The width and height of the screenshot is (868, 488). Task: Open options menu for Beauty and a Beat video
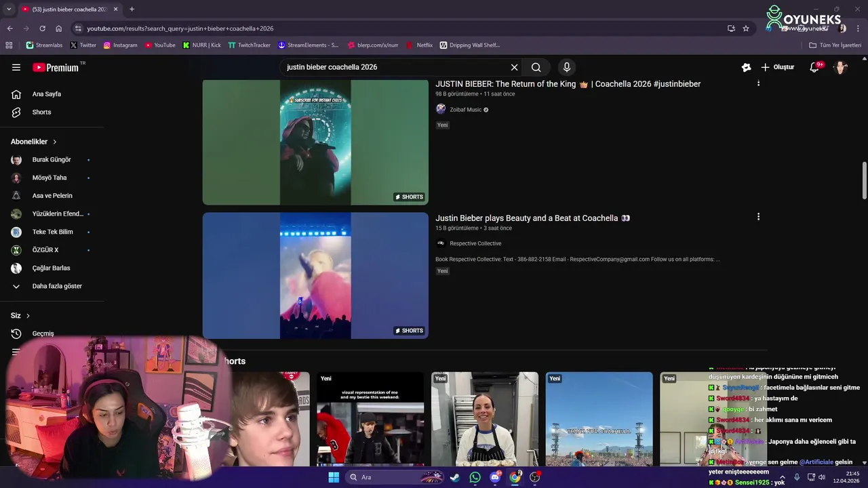[758, 217]
